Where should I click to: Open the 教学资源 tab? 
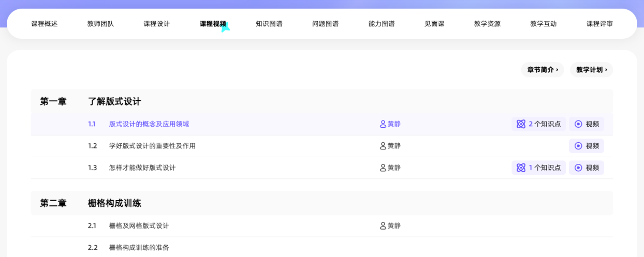pyautogui.click(x=487, y=24)
